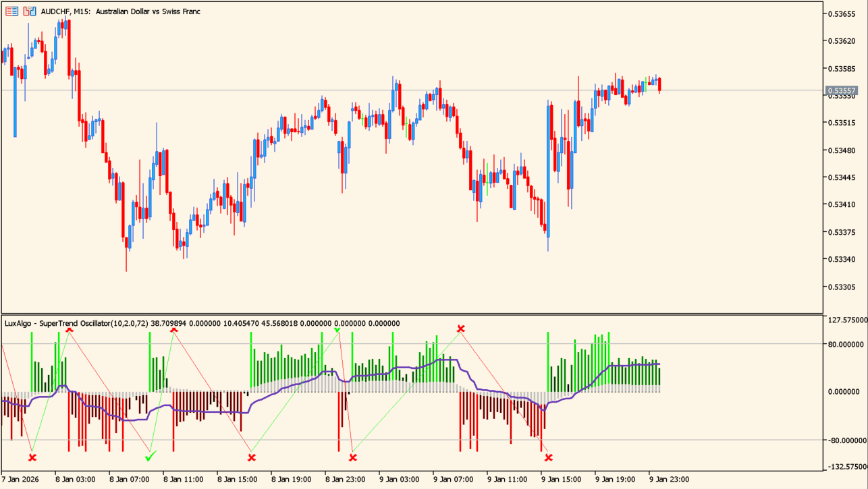Click red X marker at top near 9 Jan 07:00

[x=461, y=329]
